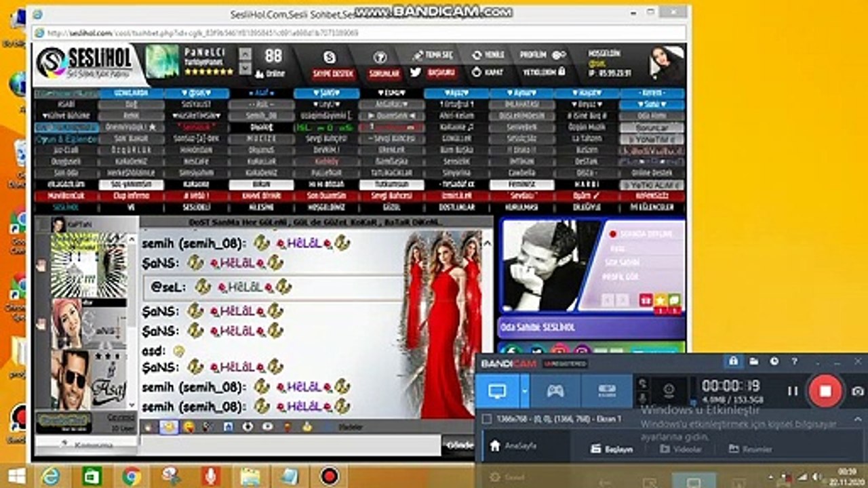Take a Bandicam screenshot with camera icon
868x488 pixels.
[858, 391]
